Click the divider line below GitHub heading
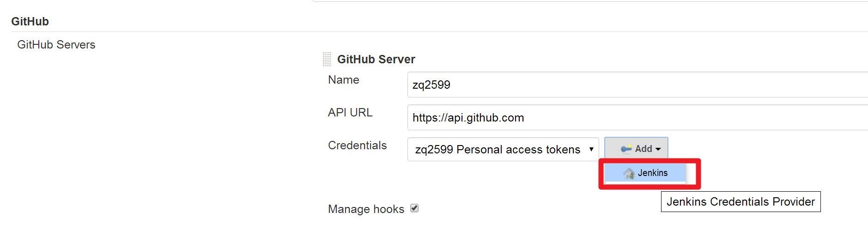The height and width of the screenshot is (243, 868). (439, 31)
